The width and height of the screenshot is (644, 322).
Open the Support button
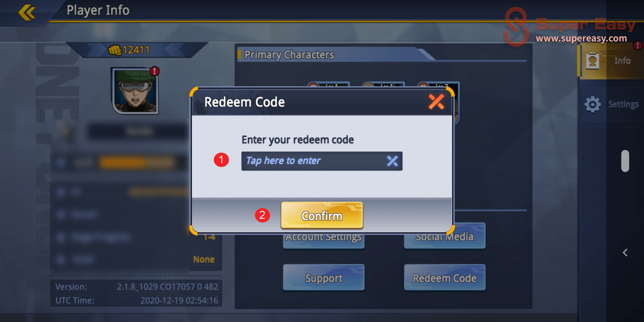(x=324, y=278)
